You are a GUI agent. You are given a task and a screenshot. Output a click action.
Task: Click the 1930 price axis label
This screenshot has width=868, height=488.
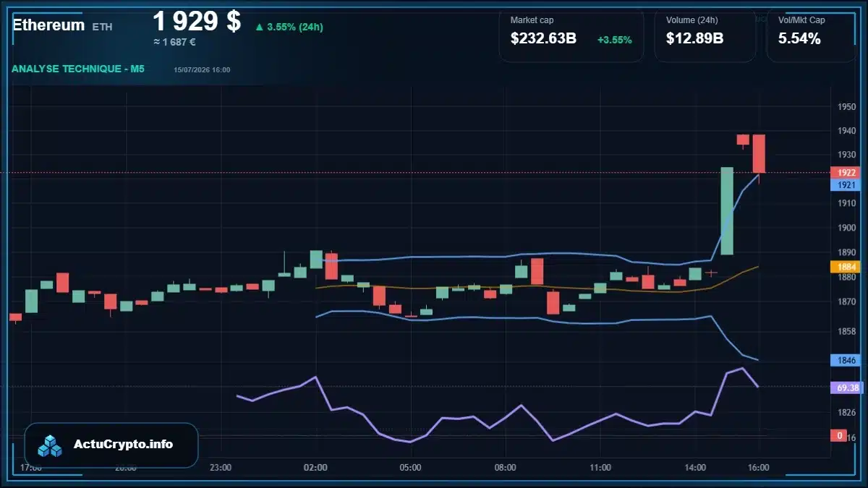point(847,155)
